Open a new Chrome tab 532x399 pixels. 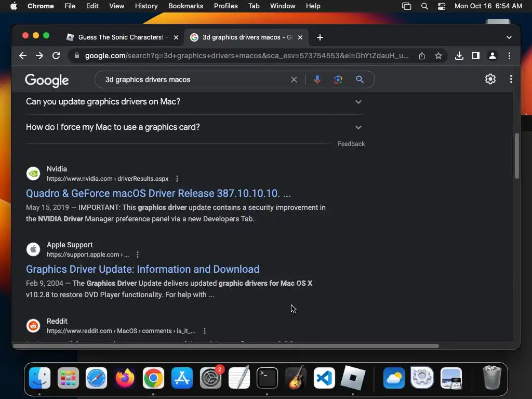pos(320,37)
